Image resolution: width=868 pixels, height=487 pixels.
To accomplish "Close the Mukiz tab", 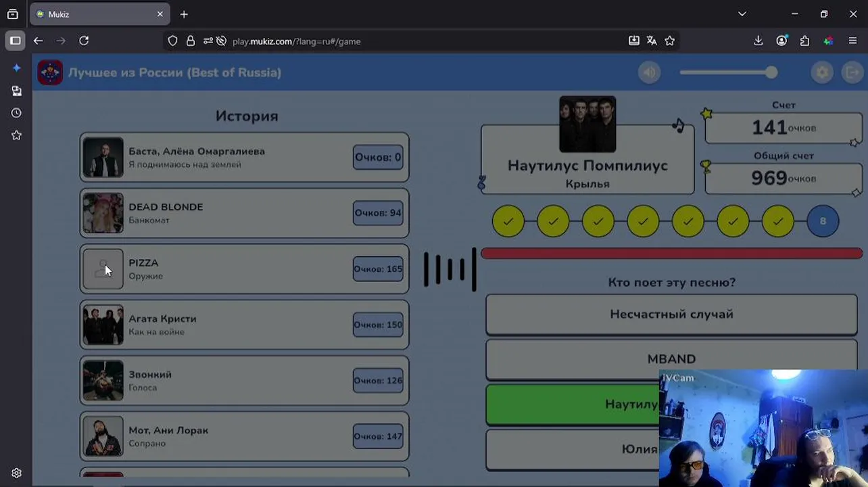I will tap(160, 14).
